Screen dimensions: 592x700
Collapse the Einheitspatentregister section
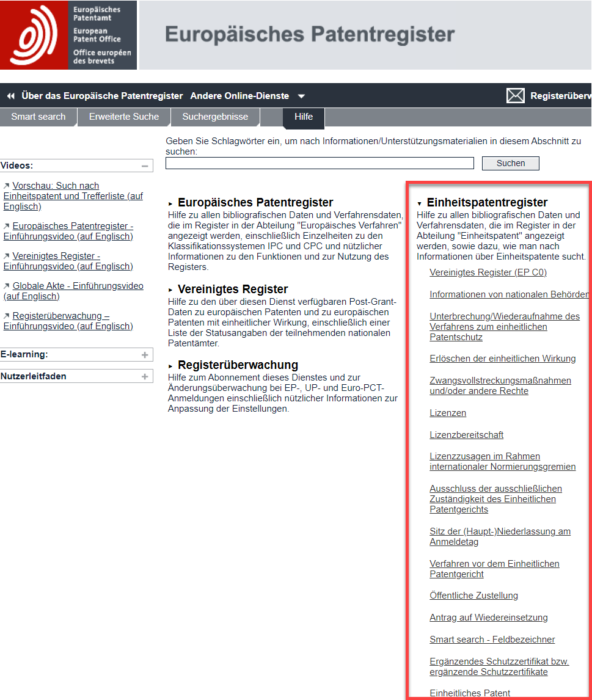tap(420, 203)
